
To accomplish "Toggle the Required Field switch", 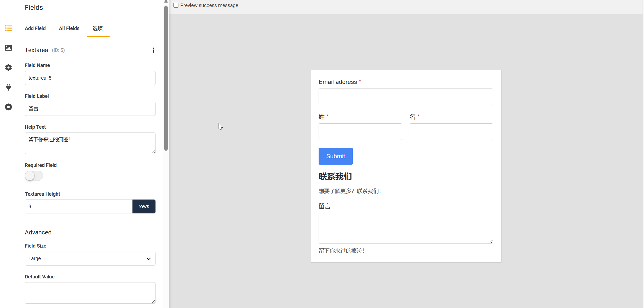I will pos(34,176).
